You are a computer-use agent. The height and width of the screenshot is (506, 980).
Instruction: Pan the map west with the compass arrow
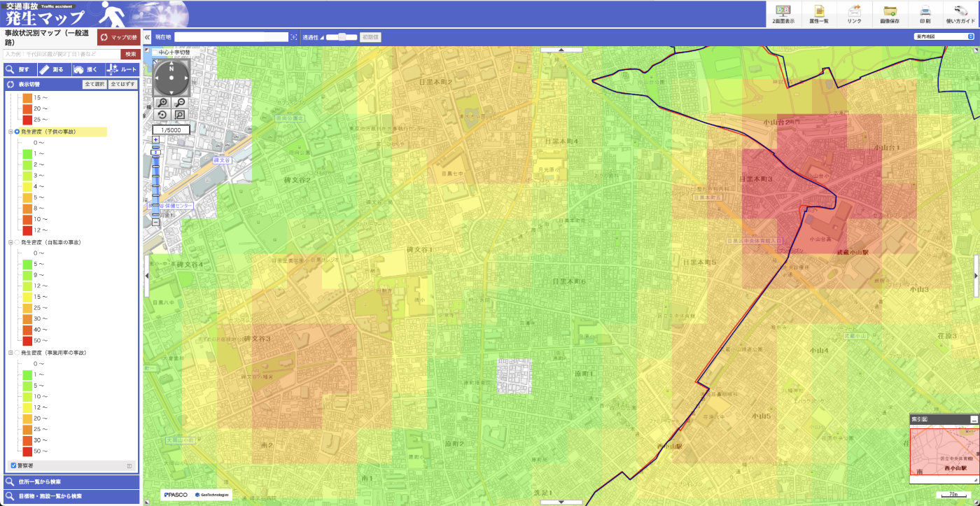click(158, 77)
